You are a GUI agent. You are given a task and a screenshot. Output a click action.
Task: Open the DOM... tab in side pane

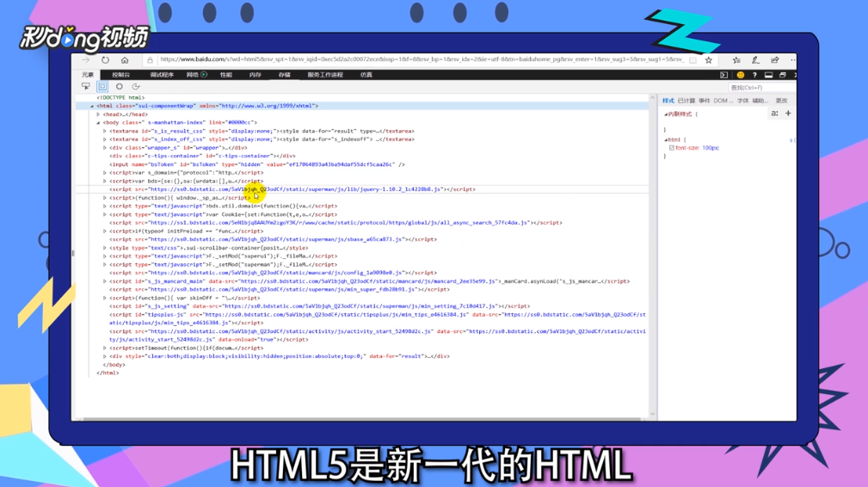click(x=723, y=101)
